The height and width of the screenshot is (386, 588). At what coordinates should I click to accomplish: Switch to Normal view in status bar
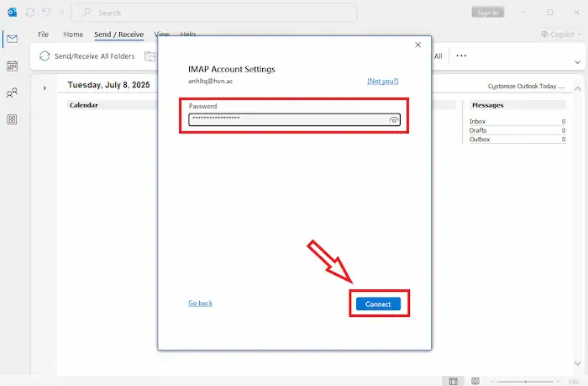click(452, 381)
